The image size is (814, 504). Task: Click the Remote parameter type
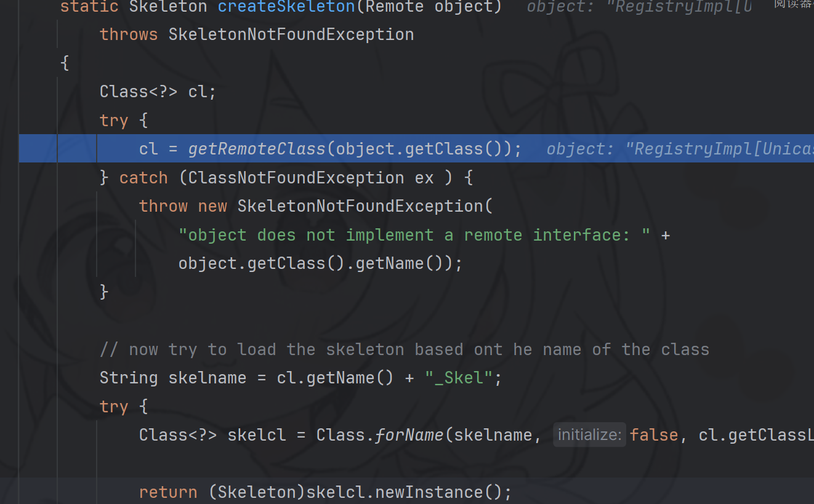[x=394, y=7]
